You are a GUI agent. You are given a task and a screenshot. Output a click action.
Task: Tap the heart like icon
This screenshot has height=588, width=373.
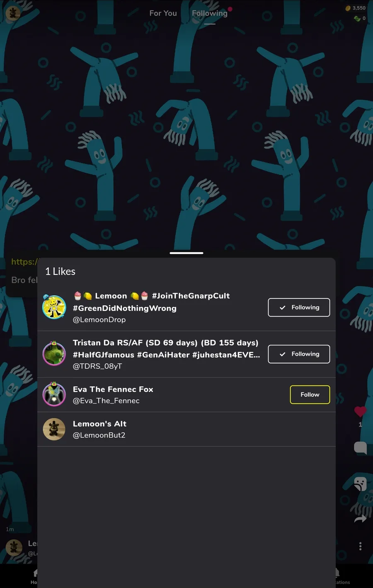click(360, 411)
